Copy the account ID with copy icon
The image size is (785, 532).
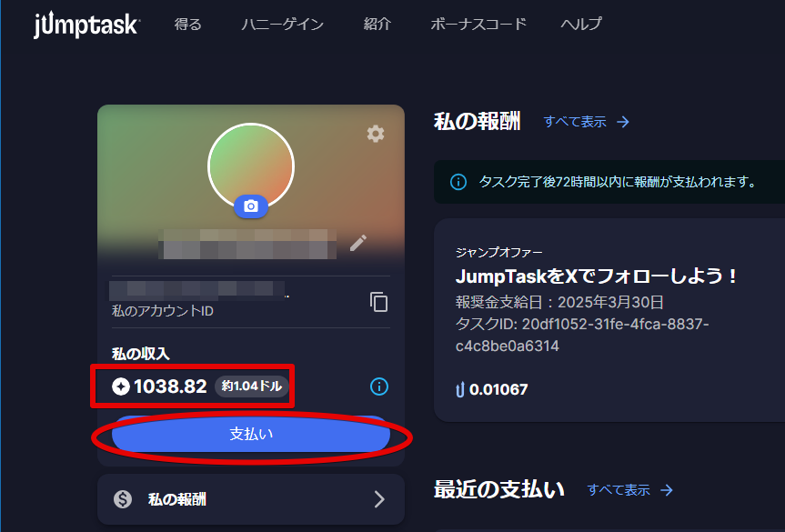coord(378,302)
